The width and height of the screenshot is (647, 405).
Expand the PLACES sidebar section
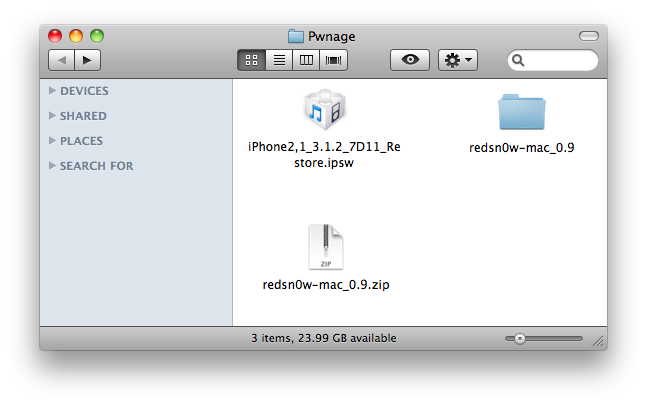point(52,141)
